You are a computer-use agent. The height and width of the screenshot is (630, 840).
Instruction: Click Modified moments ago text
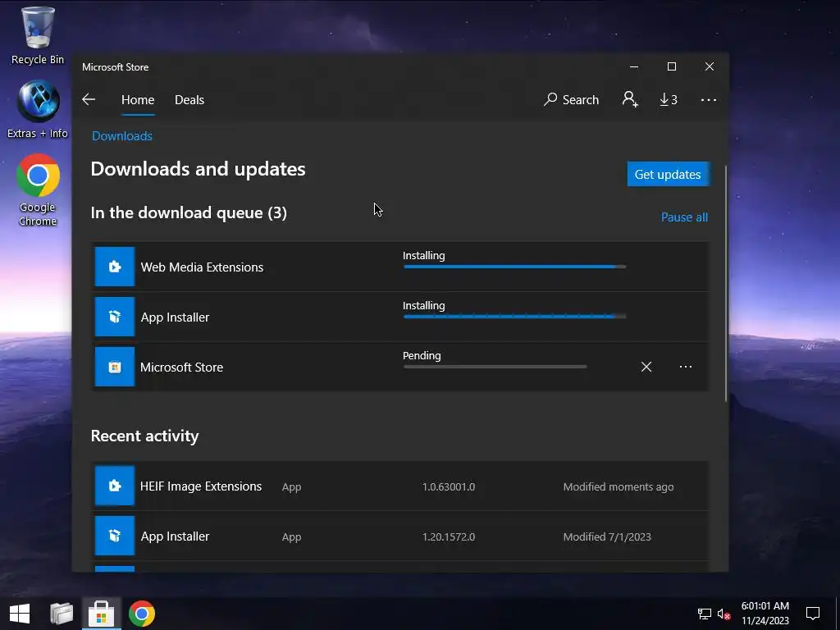point(619,486)
